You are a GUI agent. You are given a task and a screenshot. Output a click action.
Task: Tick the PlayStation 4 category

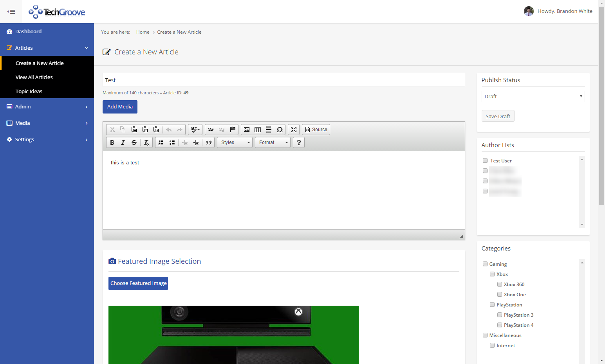[x=500, y=325]
